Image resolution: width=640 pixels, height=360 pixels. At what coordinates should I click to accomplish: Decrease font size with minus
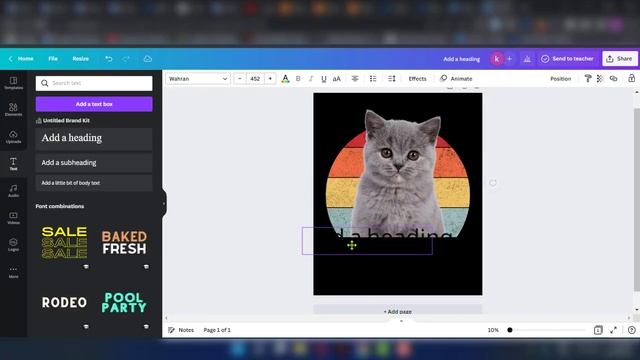click(240, 79)
